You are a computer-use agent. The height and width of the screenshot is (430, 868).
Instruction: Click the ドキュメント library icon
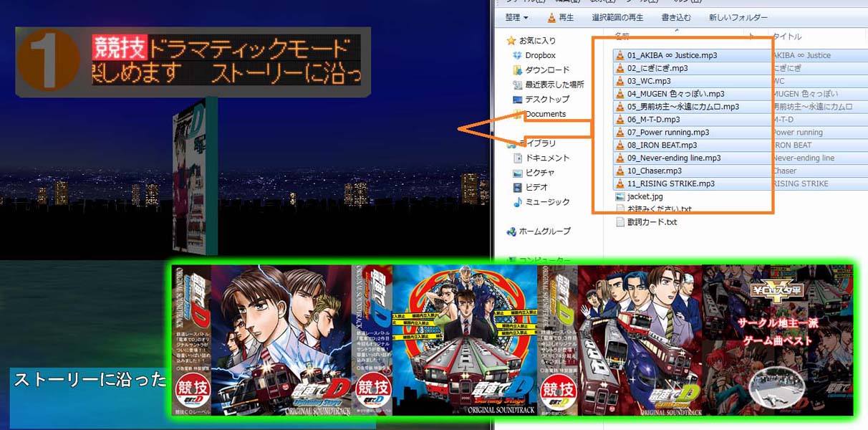(x=518, y=158)
